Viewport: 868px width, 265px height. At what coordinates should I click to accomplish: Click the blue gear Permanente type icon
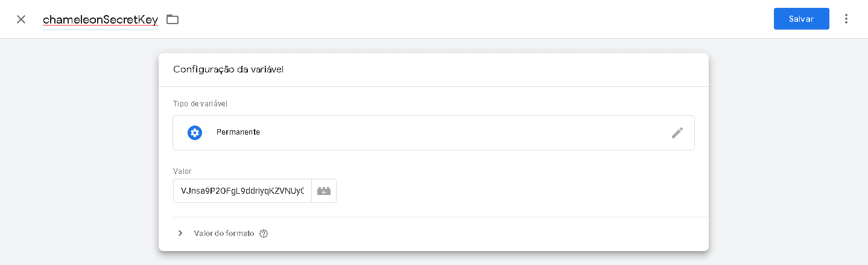tap(195, 132)
